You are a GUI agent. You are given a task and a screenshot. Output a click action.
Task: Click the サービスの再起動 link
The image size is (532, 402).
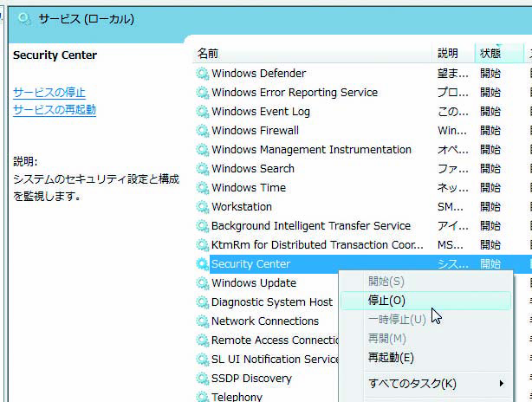(x=55, y=110)
